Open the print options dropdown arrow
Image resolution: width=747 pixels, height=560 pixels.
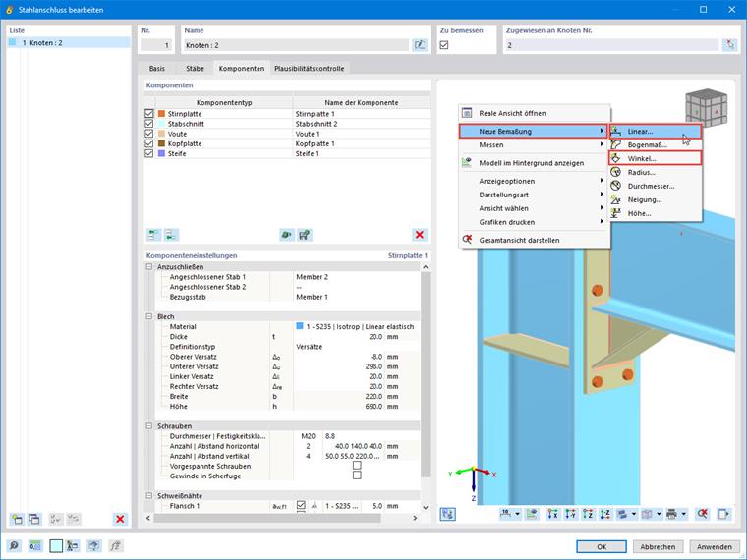pyautogui.click(x=684, y=514)
